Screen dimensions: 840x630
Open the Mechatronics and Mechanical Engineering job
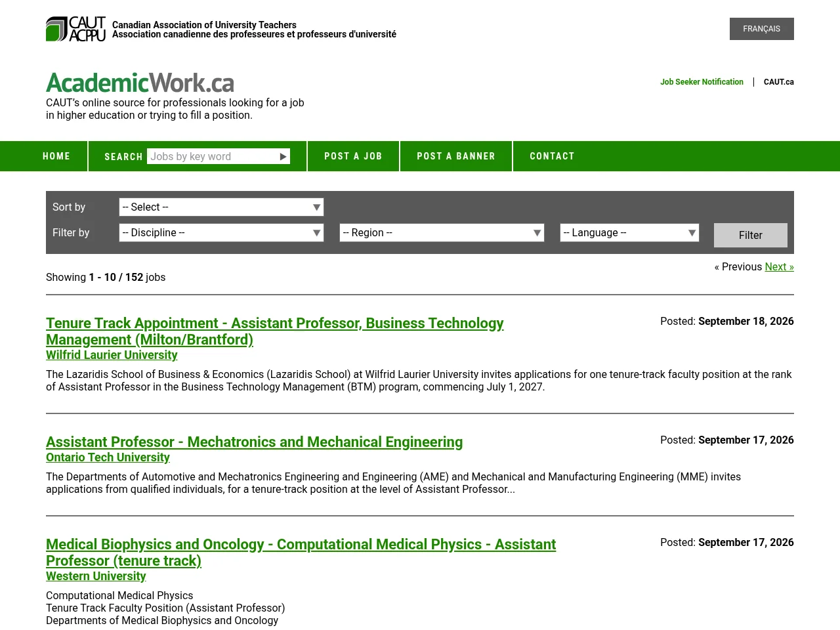[x=254, y=442]
